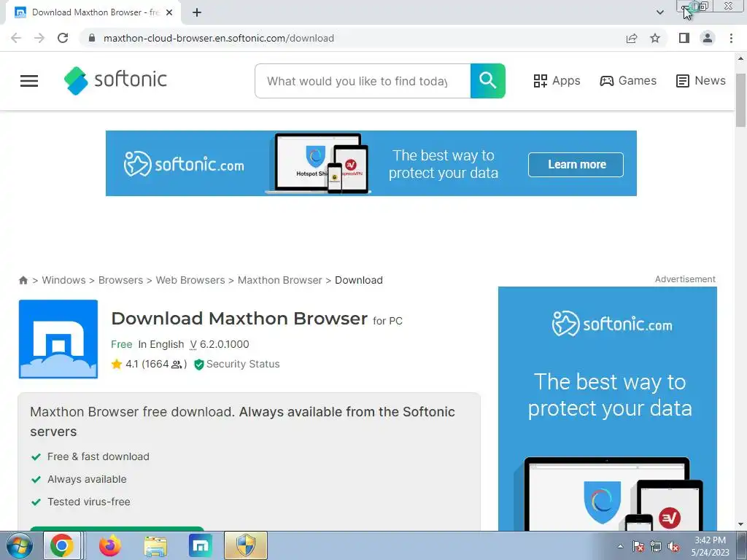747x560 pixels.
Task: Open the Chrome three-dot menu
Action: tap(731, 38)
